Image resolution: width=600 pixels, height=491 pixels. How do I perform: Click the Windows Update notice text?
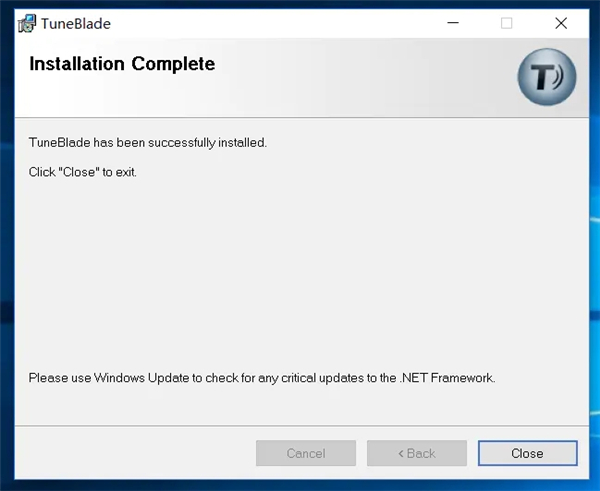(262, 378)
